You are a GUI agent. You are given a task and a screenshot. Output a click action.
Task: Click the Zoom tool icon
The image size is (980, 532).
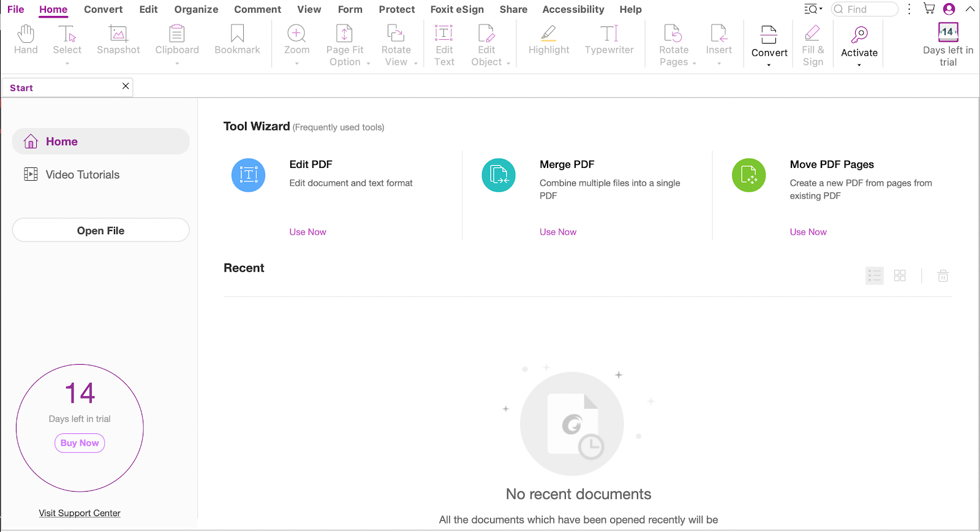296,34
